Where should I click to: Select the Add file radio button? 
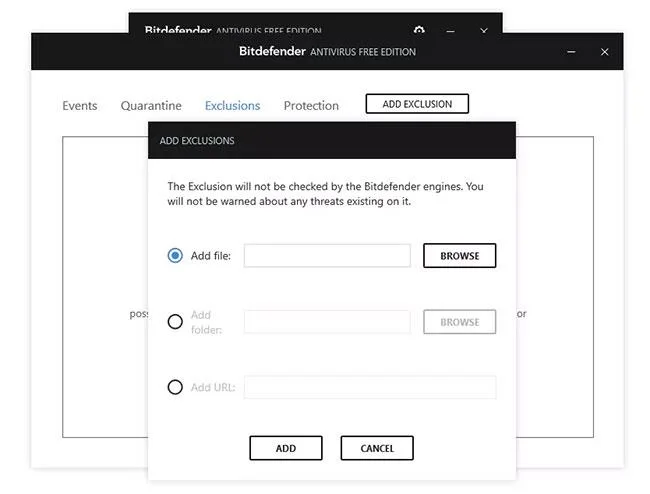(x=175, y=255)
